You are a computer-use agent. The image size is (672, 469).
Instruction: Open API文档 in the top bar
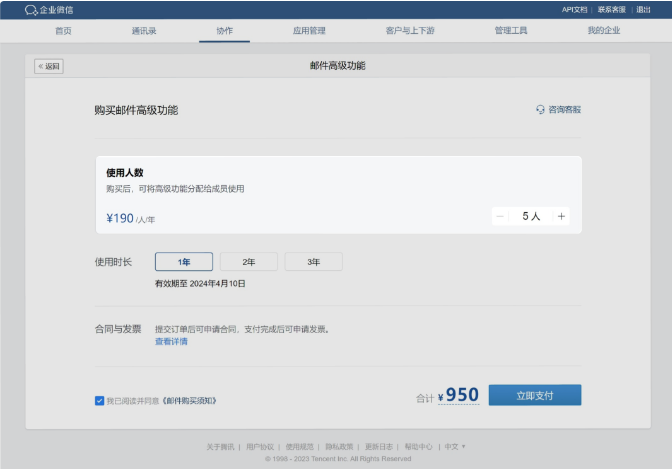[x=575, y=9]
